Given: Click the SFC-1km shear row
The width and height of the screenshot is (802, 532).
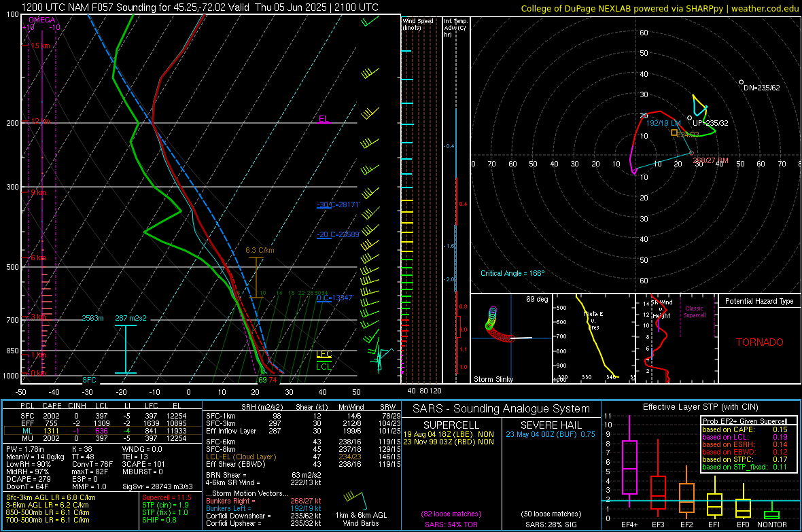Looking at the screenshot, I should [303, 416].
